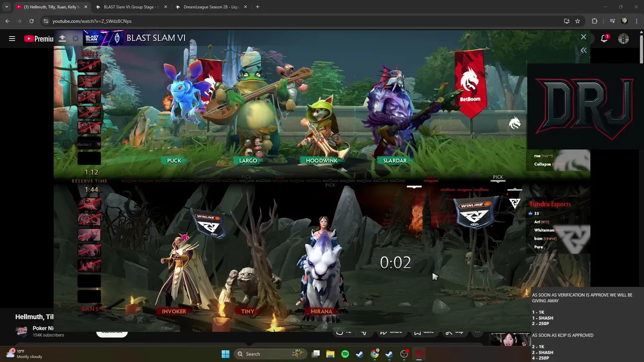Click the 1:44 reserve time value

tap(91, 190)
